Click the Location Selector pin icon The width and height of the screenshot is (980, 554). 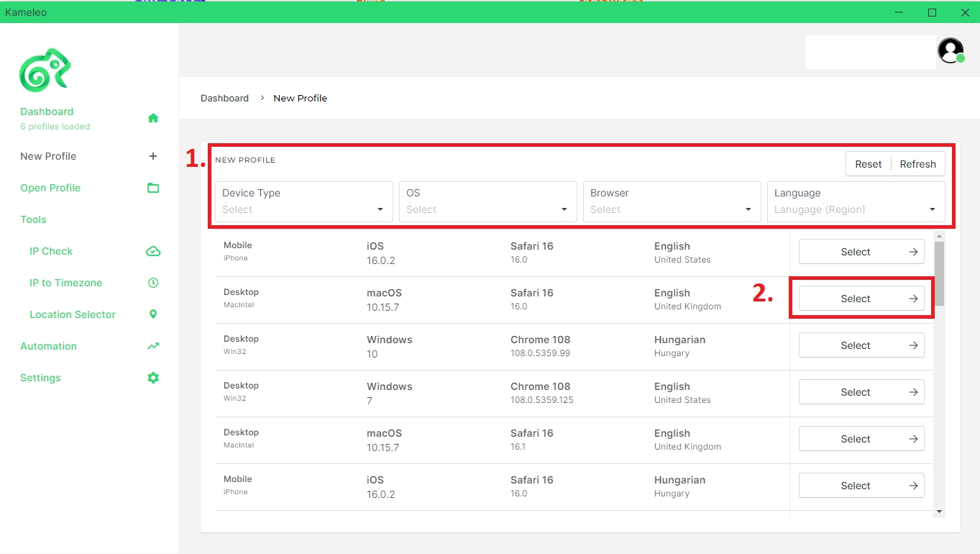point(153,314)
